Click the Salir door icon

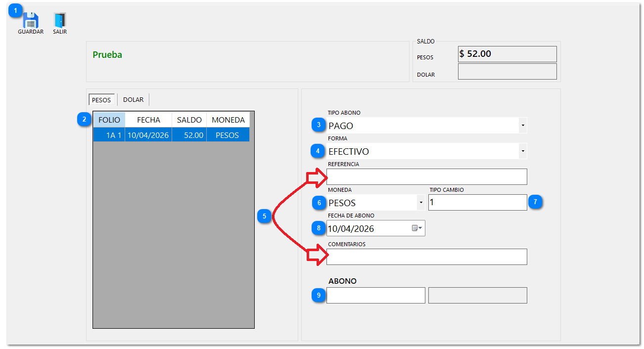pyautogui.click(x=60, y=20)
